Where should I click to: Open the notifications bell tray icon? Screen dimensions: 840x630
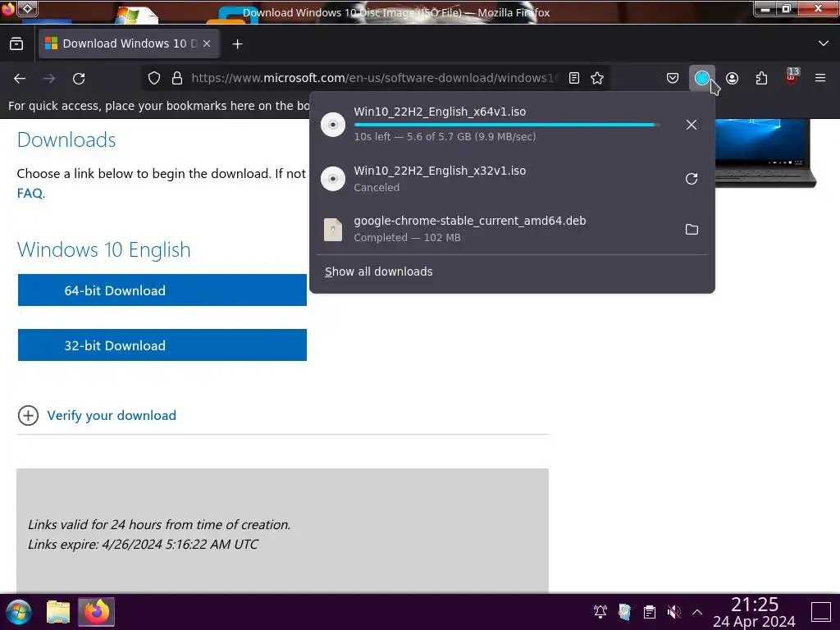coord(600,611)
